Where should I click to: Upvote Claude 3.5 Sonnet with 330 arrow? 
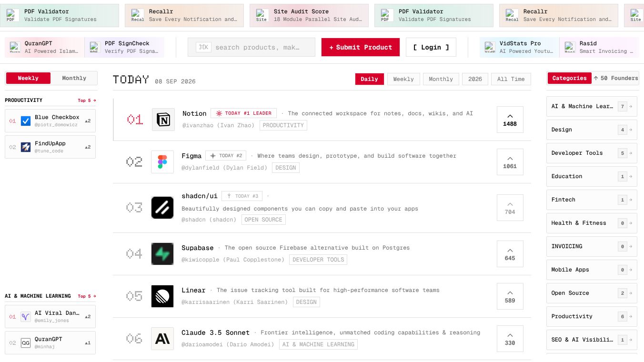(x=510, y=339)
